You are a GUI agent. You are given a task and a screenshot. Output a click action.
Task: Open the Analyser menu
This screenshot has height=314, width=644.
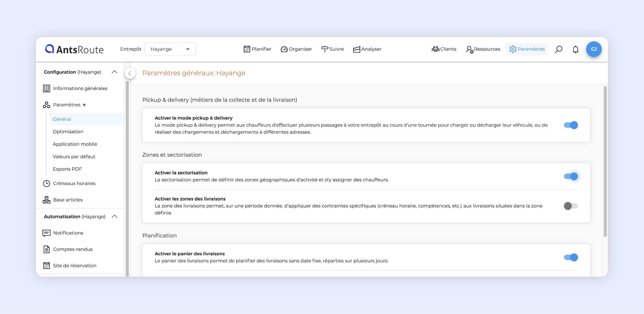pos(367,49)
